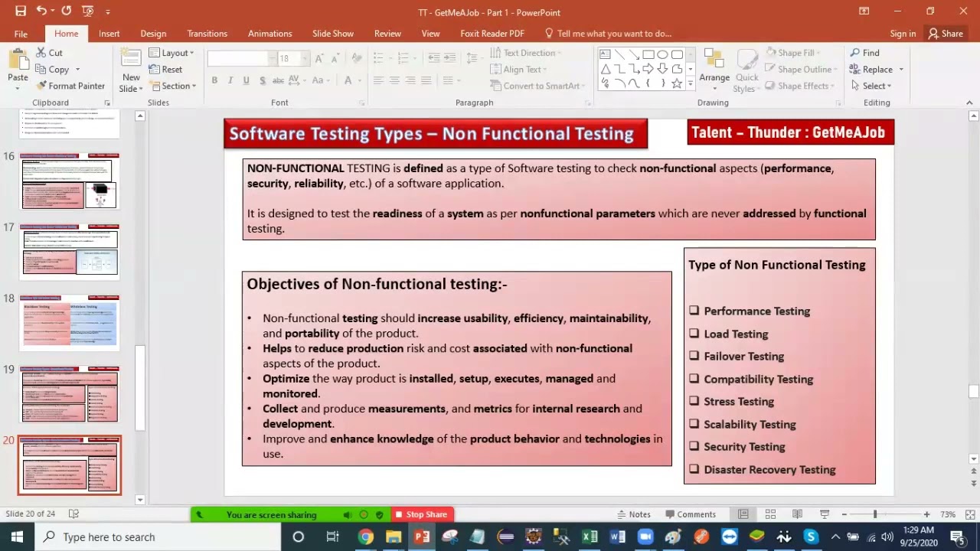Click the Redo arrow in Quick Access Toolbar
The image size is (980, 551).
pyautogui.click(x=67, y=11)
